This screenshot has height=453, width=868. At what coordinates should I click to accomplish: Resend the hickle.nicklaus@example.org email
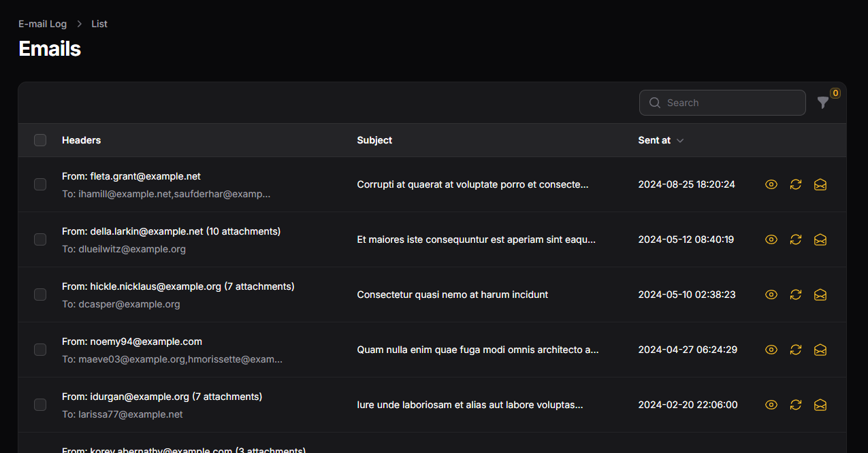pyautogui.click(x=796, y=295)
